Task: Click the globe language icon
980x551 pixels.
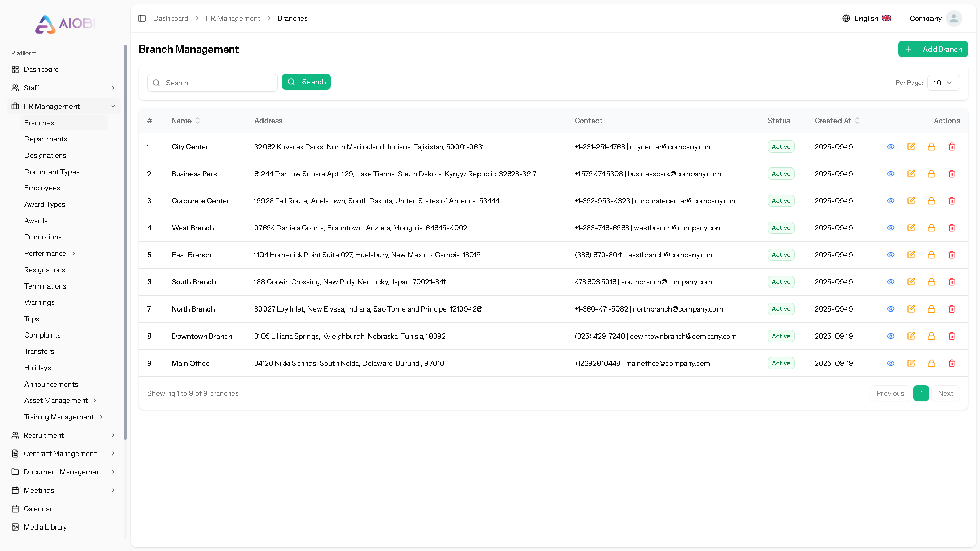Action: pyautogui.click(x=846, y=18)
